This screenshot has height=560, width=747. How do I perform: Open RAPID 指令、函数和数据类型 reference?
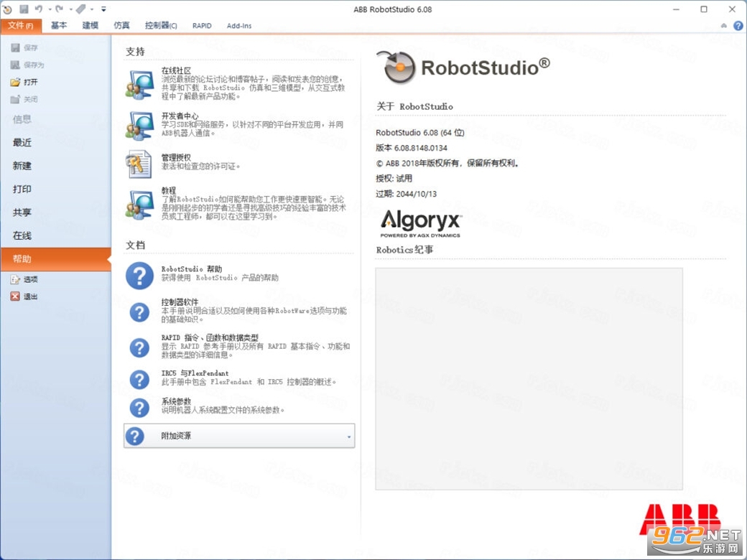(x=210, y=337)
